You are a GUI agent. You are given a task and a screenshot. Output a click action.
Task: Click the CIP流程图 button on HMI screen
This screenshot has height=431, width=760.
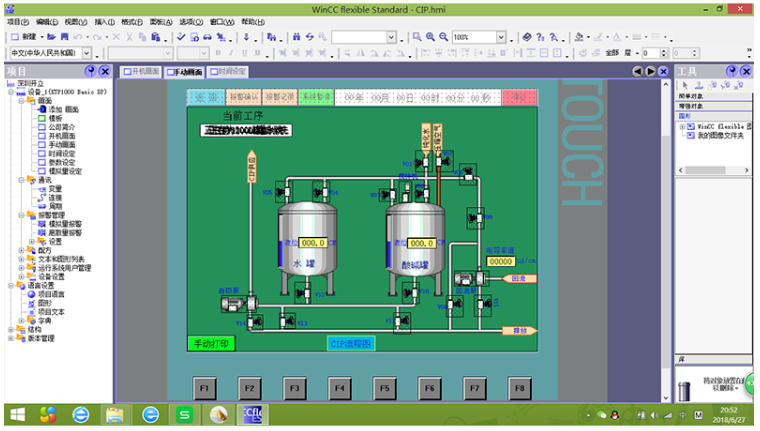350,344
